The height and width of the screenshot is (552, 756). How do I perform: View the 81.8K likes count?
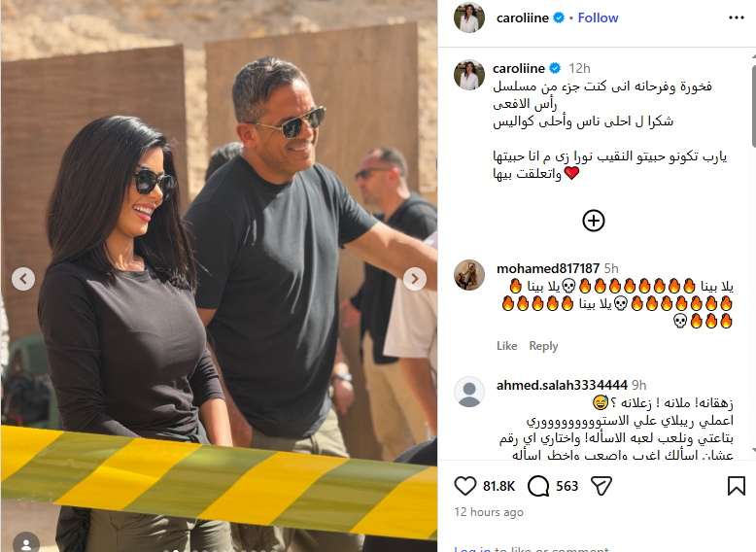[499, 486]
